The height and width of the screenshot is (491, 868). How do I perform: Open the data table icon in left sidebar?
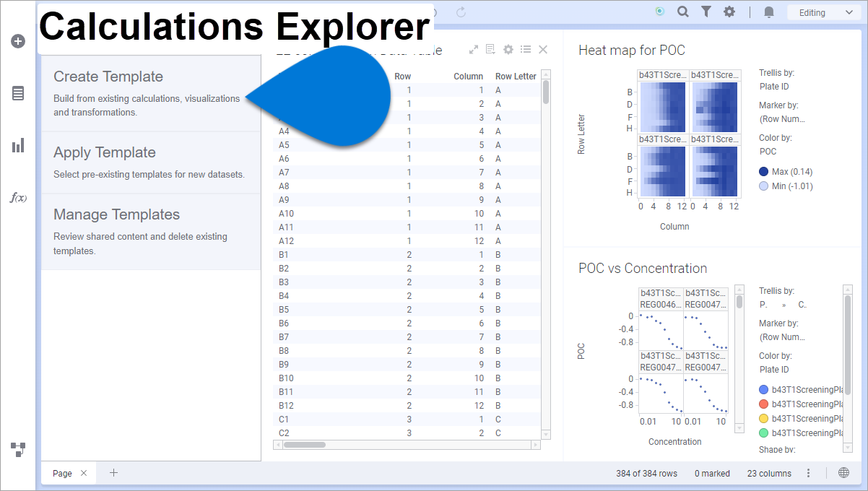(18, 93)
